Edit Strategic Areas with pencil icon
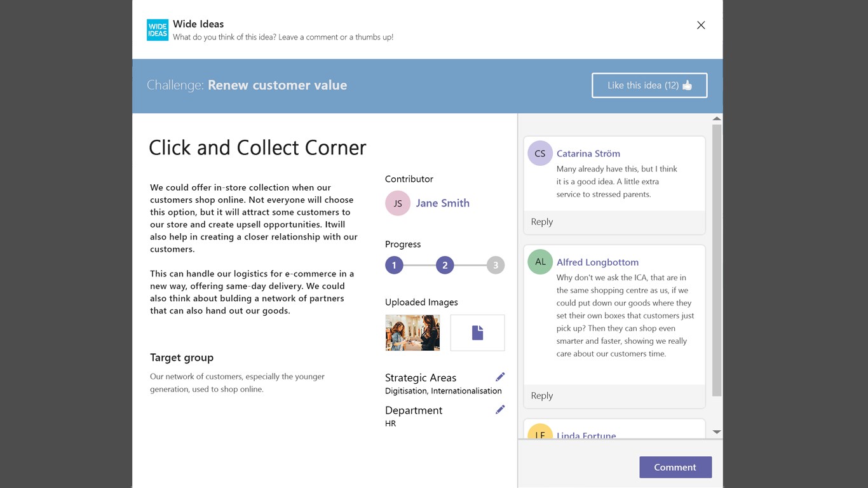Screen dimensions: 868x488 500,377
